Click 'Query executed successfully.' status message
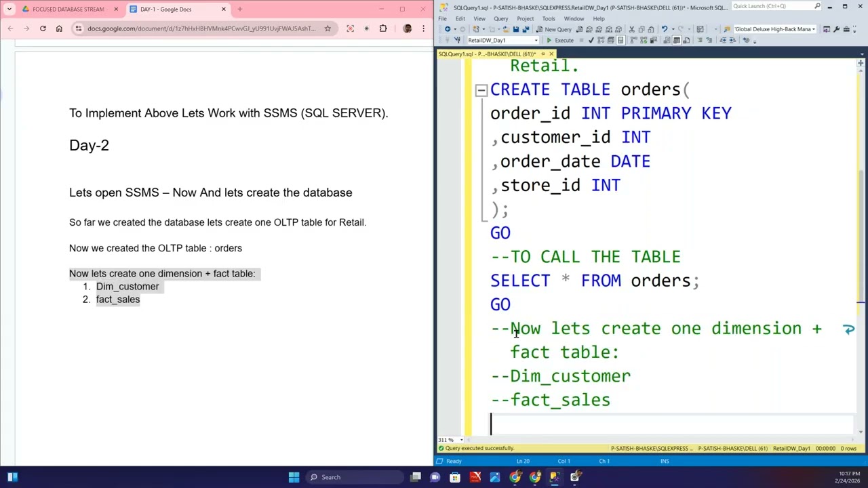The height and width of the screenshot is (488, 868). 480,448
